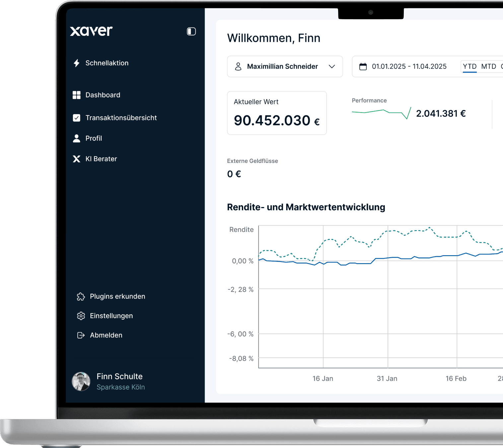Click the -6, 00 % axis tick
This screenshot has height=448, width=503.
pos(240,334)
